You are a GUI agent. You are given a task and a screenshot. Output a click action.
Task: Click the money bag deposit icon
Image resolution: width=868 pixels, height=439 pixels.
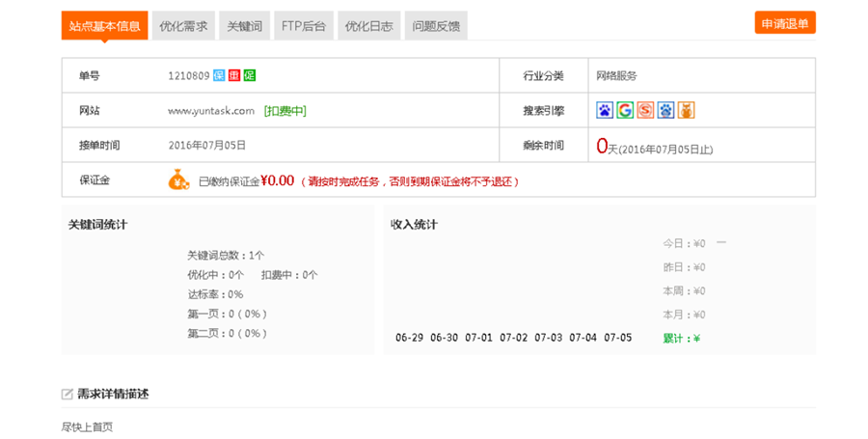pos(178,179)
